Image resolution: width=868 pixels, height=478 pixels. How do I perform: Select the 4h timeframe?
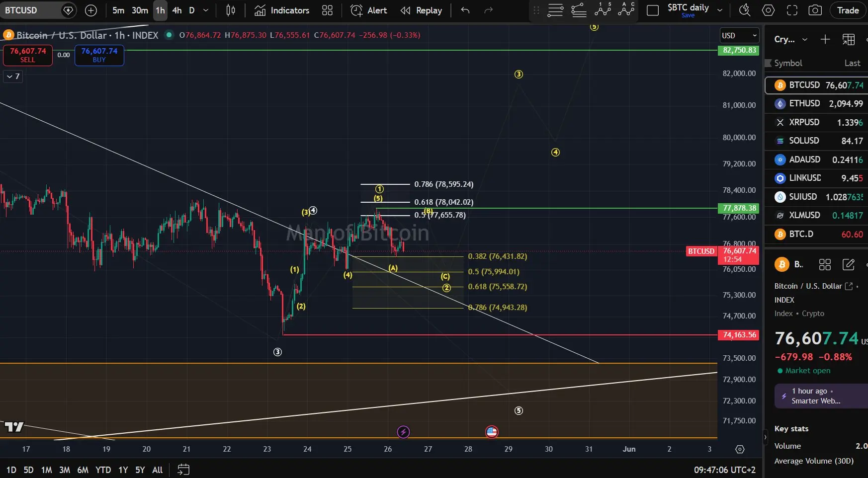(177, 10)
